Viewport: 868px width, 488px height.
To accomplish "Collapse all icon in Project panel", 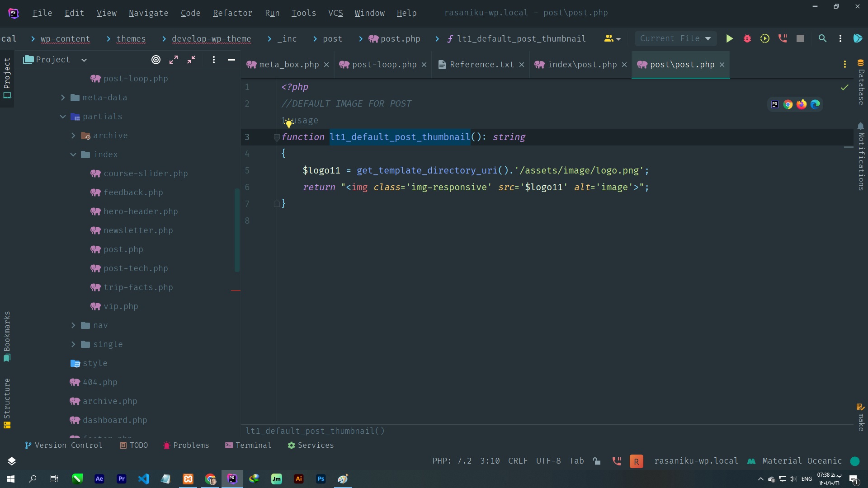I will coord(191,60).
